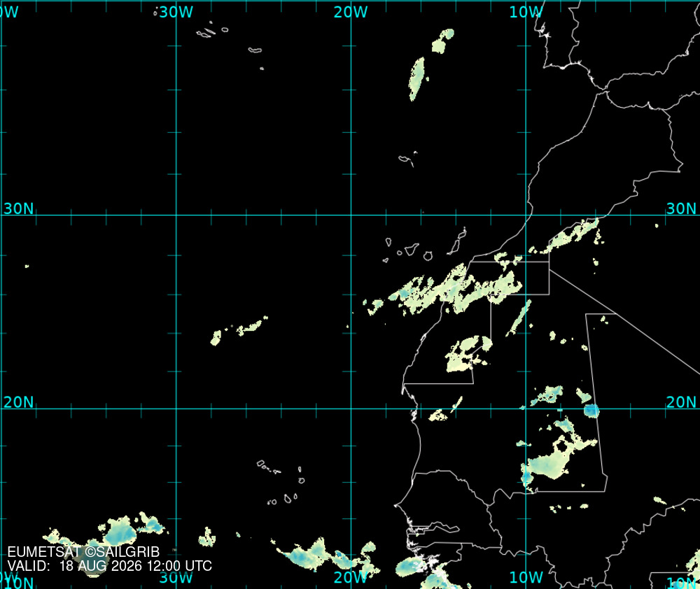
Task: Click the 30N and 30W grid intersection
Action: (176, 215)
